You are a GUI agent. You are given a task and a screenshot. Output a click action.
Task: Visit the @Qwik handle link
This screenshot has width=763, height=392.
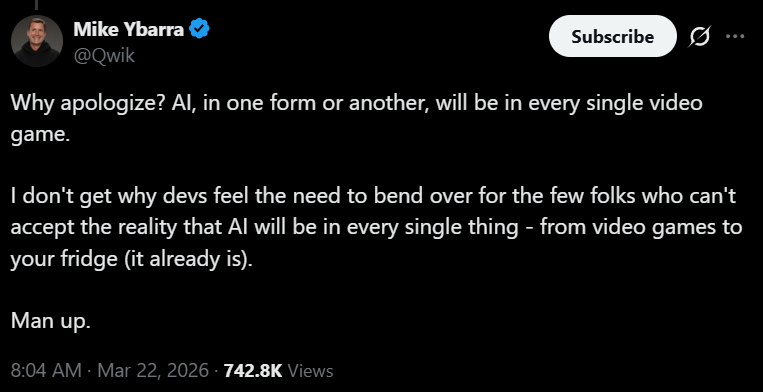pyautogui.click(x=104, y=56)
